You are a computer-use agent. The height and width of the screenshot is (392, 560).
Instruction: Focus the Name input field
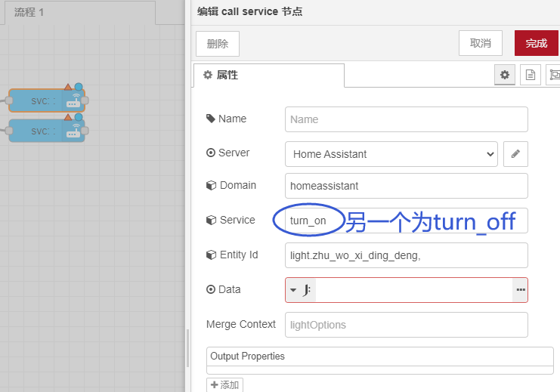[406, 119]
